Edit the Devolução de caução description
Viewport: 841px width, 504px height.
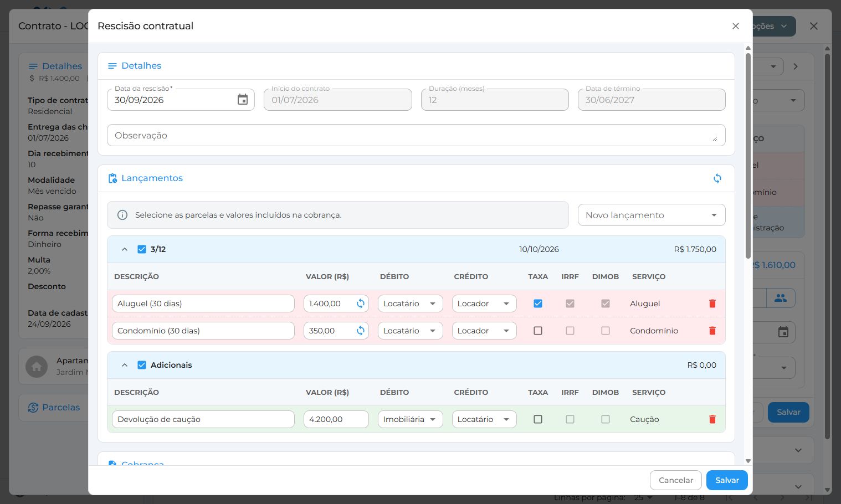[203, 419]
